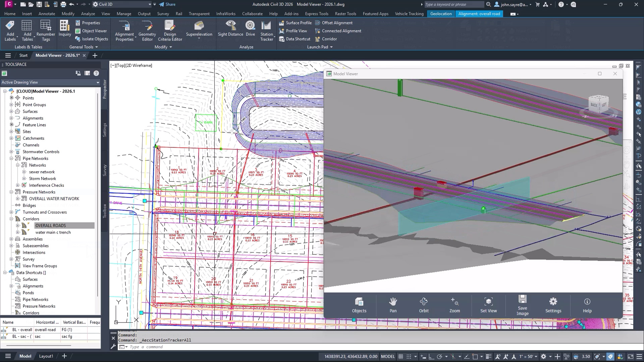This screenshot has height=362, width=644.
Task: Start the Drive analysis tool
Action: click(250, 28)
